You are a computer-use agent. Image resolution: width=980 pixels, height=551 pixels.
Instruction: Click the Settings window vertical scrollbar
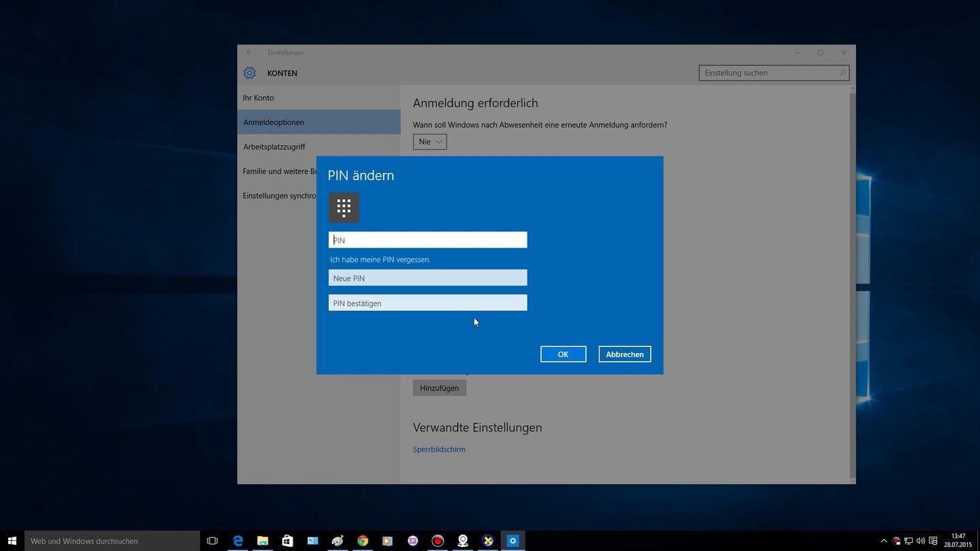852,284
